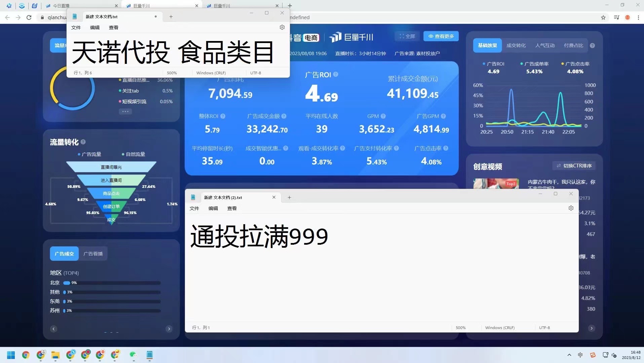This screenshot has height=363, width=644.
Task: Switch to 广告看播 tab
Action: 93,254
